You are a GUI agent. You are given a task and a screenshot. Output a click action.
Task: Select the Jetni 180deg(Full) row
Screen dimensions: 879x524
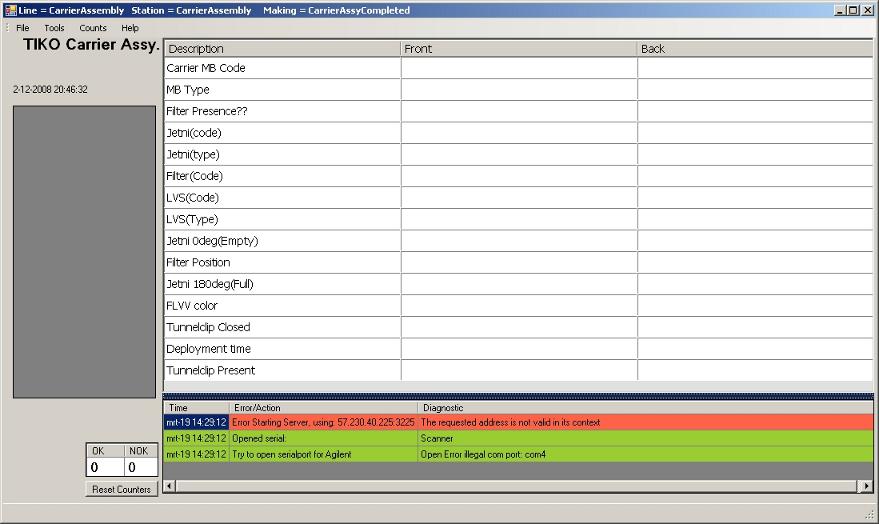click(x=519, y=284)
